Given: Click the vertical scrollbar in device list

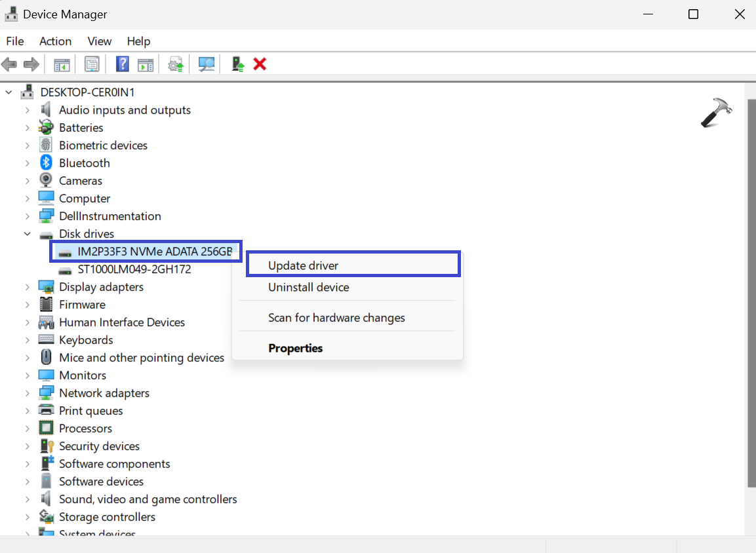Looking at the screenshot, I should pyautogui.click(x=751, y=295).
